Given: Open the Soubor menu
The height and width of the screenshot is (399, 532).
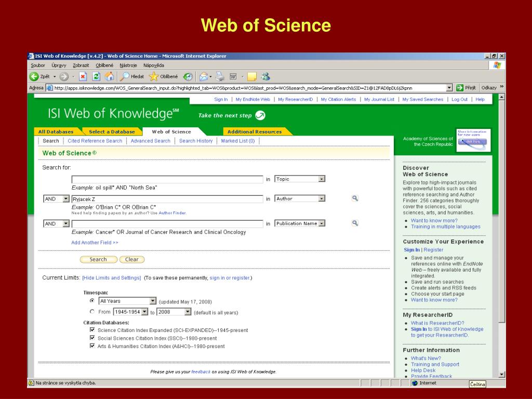Looking at the screenshot, I should click(x=37, y=65).
